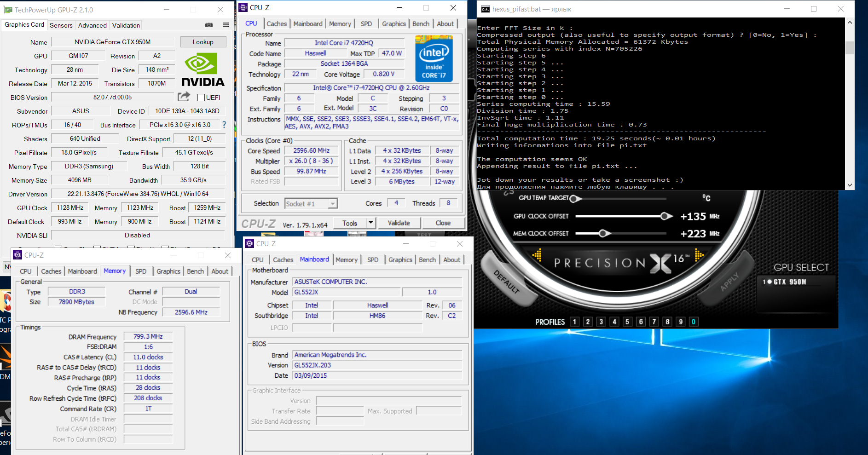The image size is (868, 455).
Task: Click the memory size 7890 MBytes value
Action: coord(76,302)
